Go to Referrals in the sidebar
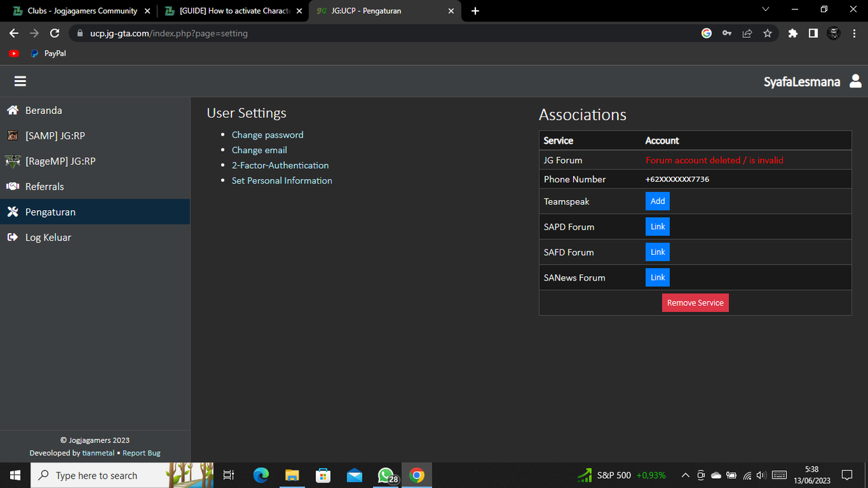868x488 pixels. (x=95, y=186)
